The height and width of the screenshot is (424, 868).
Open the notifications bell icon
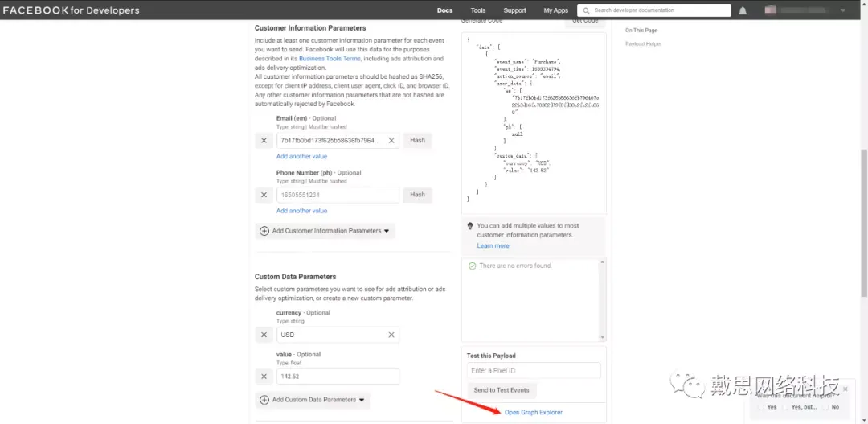point(743,10)
